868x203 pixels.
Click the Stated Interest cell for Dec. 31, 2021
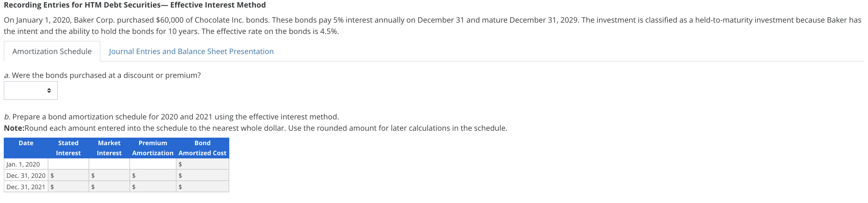click(68, 186)
